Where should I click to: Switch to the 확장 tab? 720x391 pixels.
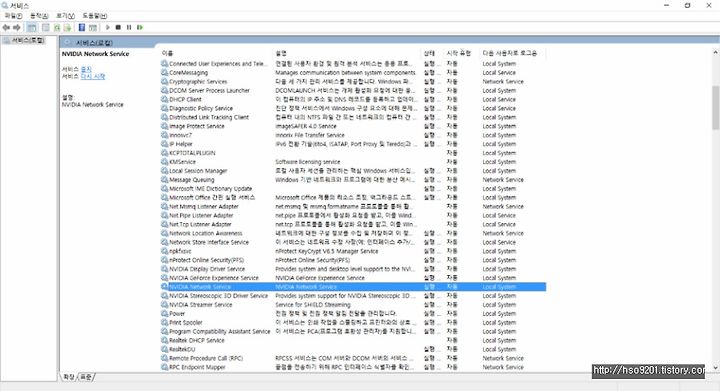pyautogui.click(x=68, y=377)
